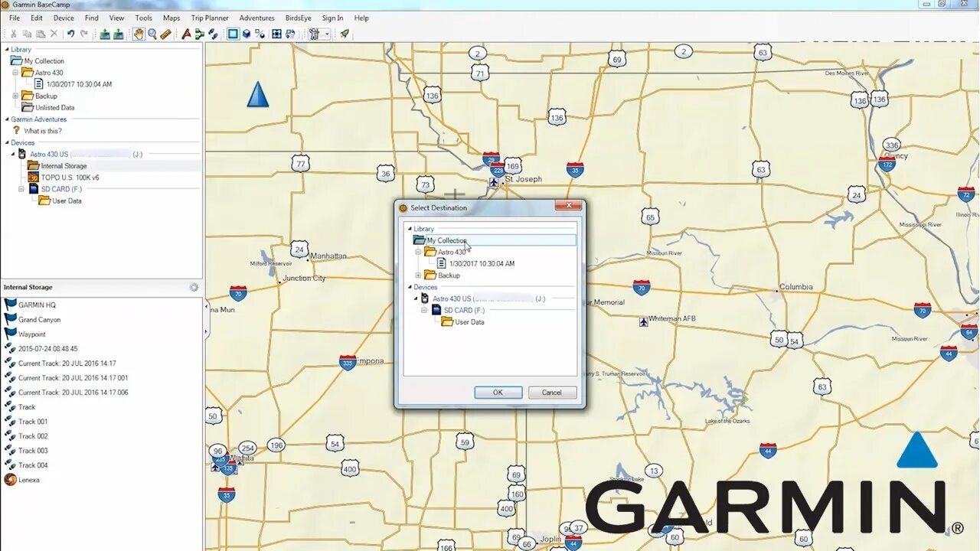Click the Send to Device toolbar icon

pyautogui.click(x=104, y=34)
